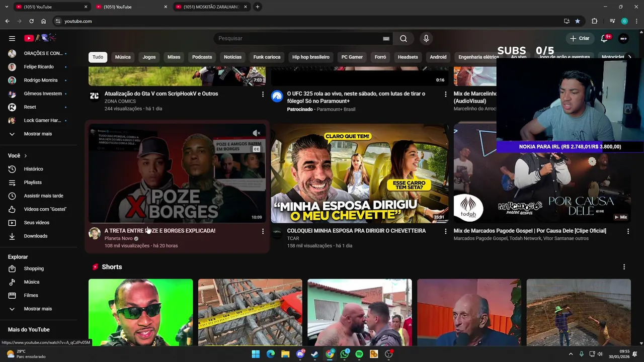Open Filmes under Explorar
The height and width of the screenshot is (362, 644).
click(x=38, y=295)
